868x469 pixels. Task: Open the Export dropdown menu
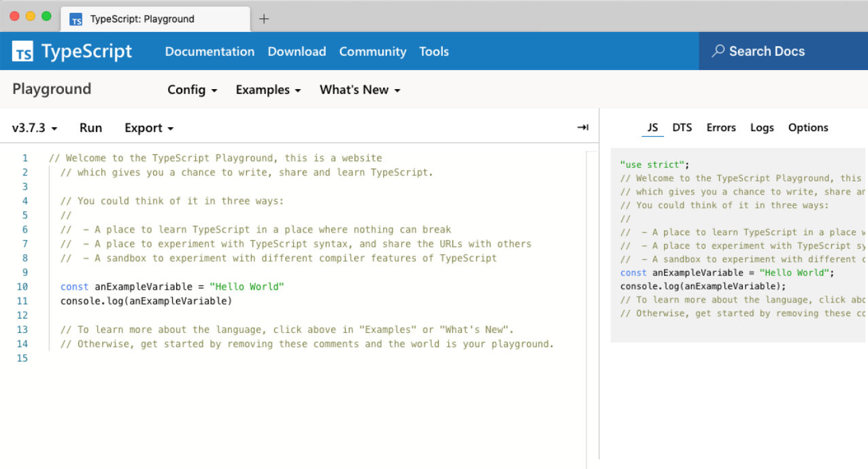149,128
